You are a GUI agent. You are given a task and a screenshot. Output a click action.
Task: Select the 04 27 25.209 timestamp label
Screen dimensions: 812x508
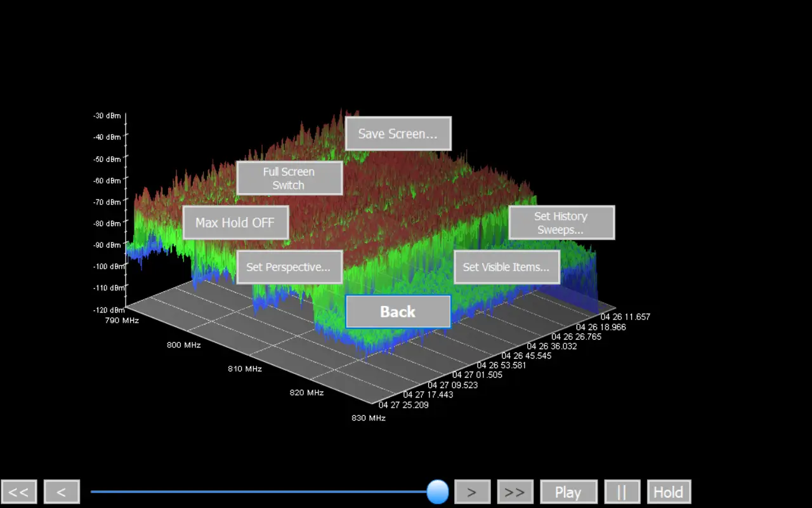pos(403,404)
